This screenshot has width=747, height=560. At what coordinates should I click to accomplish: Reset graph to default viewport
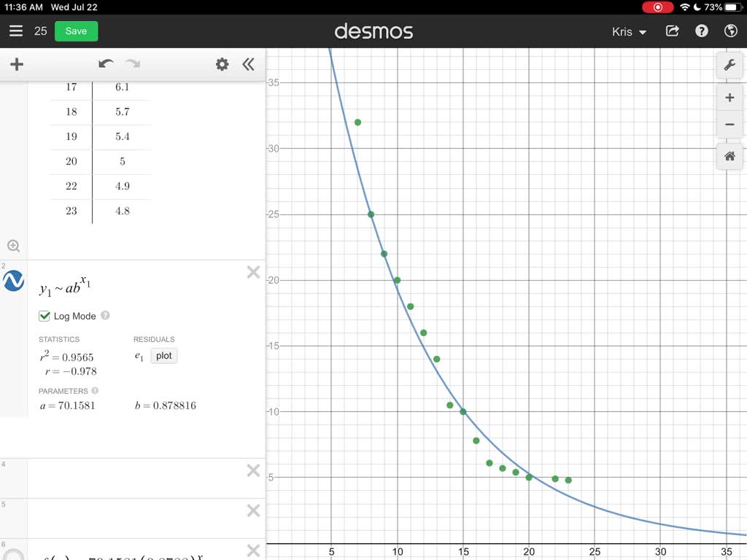pyautogui.click(x=729, y=156)
